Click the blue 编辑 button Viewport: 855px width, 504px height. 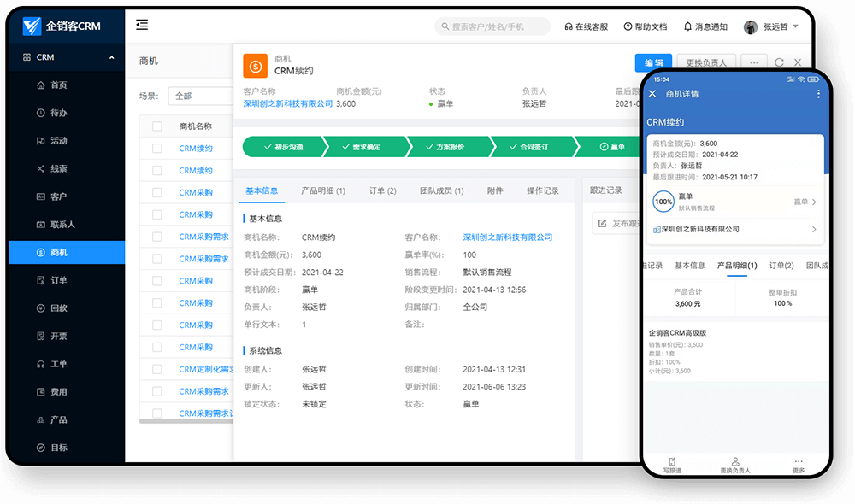point(653,62)
